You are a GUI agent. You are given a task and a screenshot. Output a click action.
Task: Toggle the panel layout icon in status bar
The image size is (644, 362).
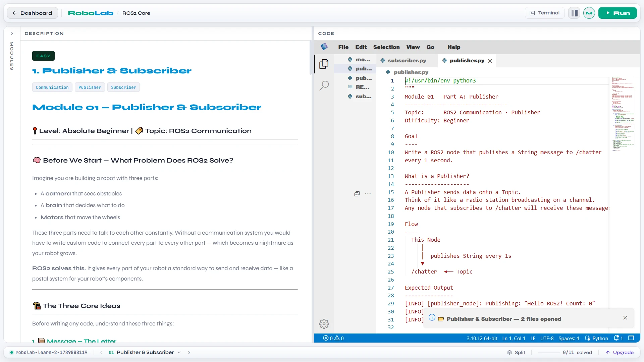click(631, 338)
